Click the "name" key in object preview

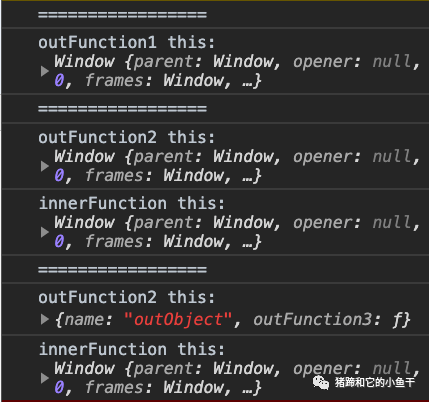[x=84, y=320]
